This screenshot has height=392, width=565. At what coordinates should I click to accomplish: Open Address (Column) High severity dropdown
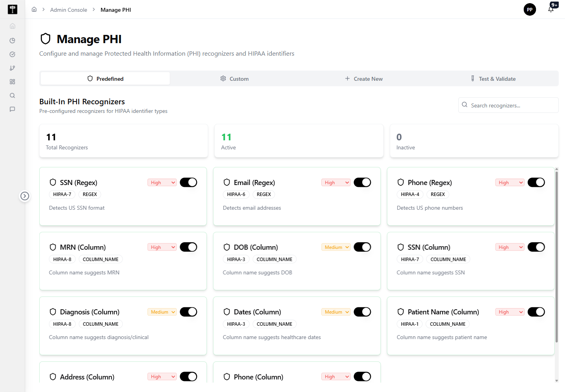tap(162, 377)
